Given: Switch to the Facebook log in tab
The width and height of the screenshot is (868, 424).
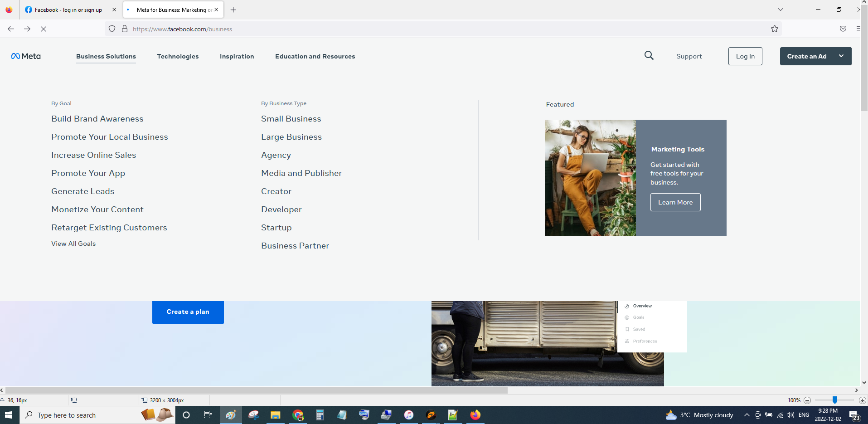Looking at the screenshot, I should (68, 10).
